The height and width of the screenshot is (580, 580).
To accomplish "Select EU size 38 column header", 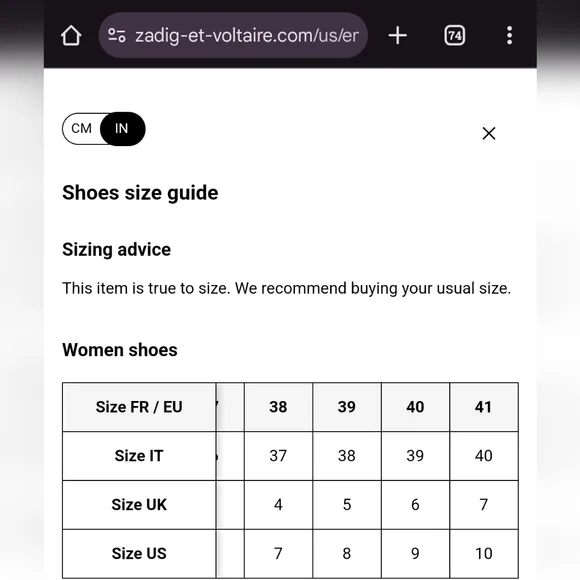I will pyautogui.click(x=278, y=407).
